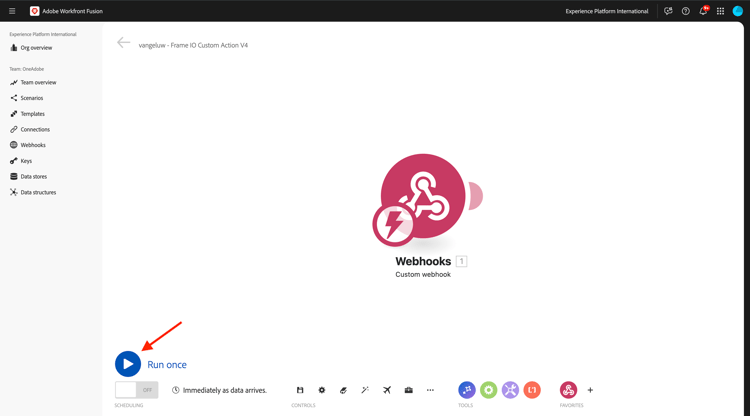Open schedule setting 'Immediately as data arrives'
This screenshot has height=416, width=750.
[220, 390]
